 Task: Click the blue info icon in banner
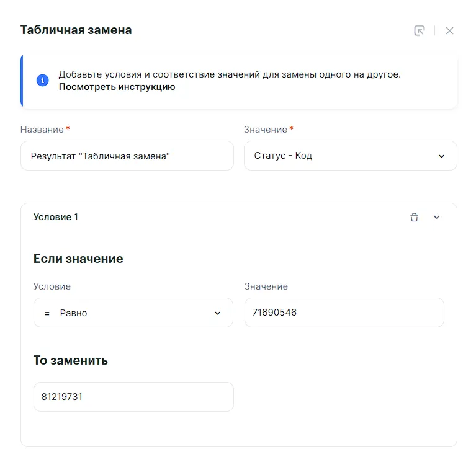click(x=43, y=81)
